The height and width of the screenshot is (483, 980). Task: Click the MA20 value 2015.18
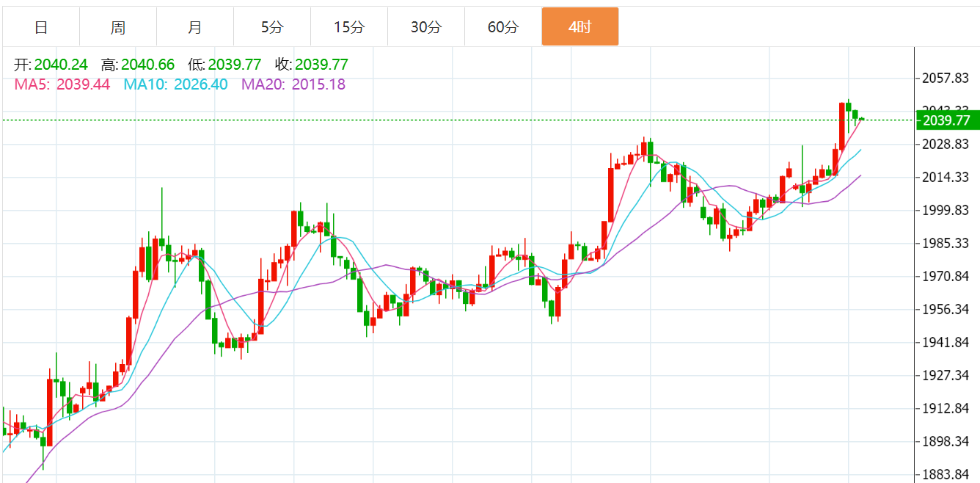click(x=318, y=84)
